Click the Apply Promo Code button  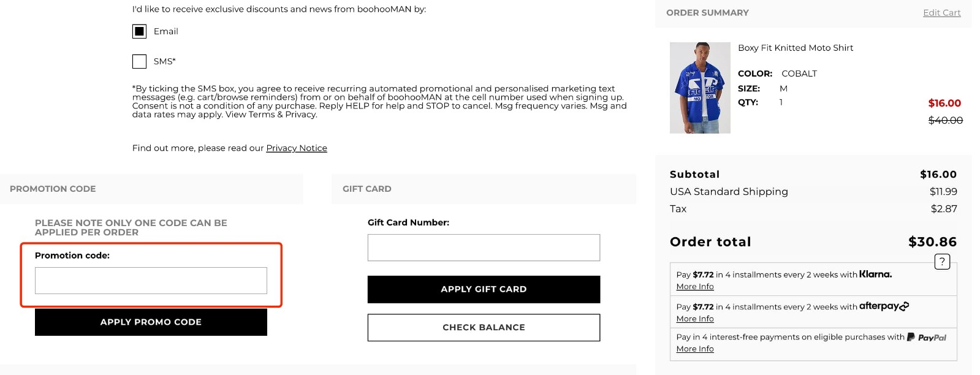pos(151,322)
